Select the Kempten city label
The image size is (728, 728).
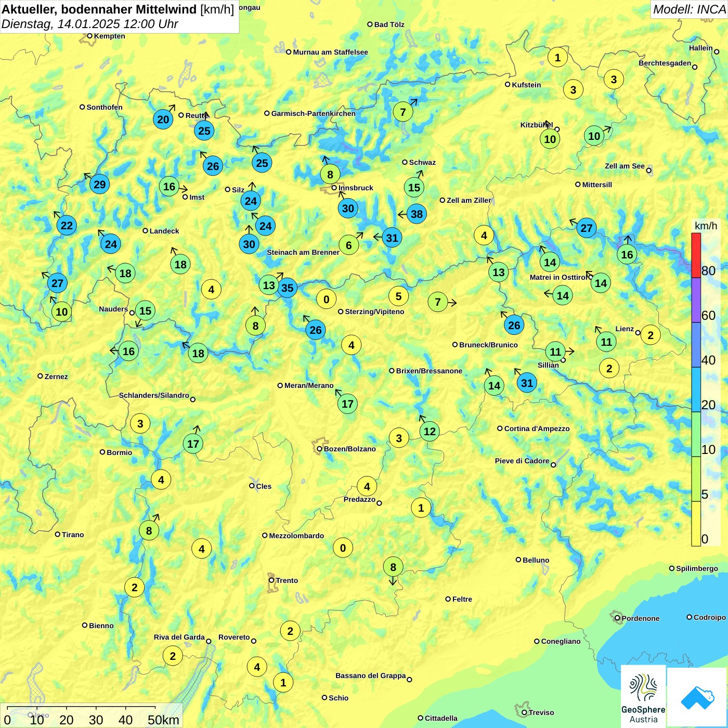pyautogui.click(x=109, y=36)
